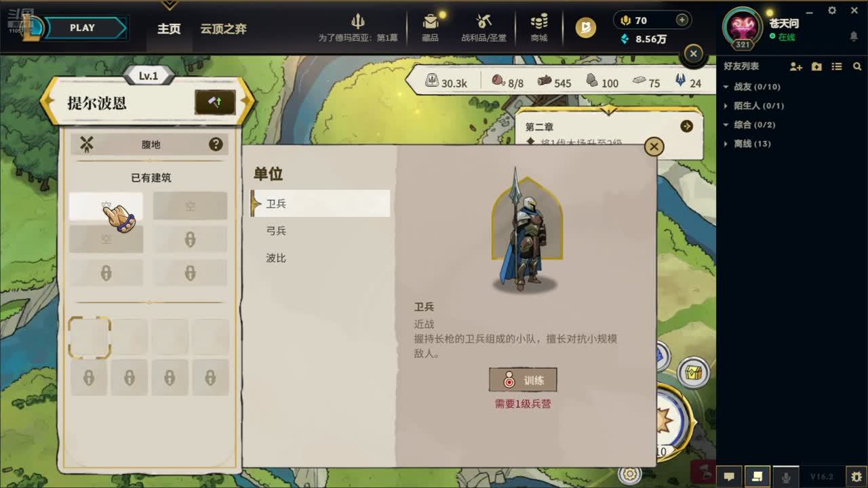Click the 训练 train button
The height and width of the screenshot is (488, 868).
click(x=523, y=380)
